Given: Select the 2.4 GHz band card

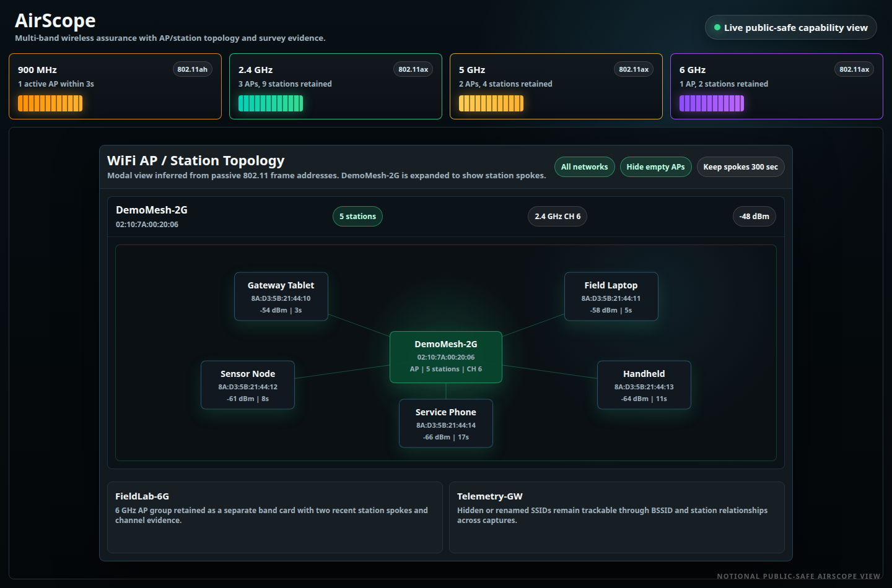Looking at the screenshot, I should click(336, 86).
